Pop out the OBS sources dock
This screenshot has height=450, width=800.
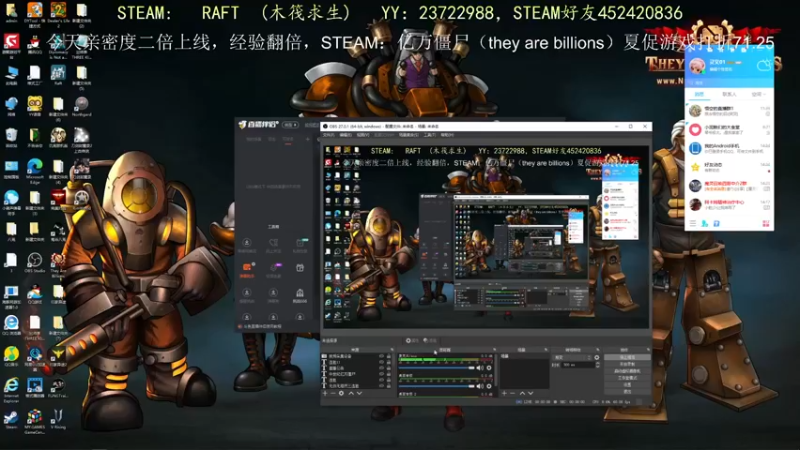pyautogui.click(x=392, y=349)
